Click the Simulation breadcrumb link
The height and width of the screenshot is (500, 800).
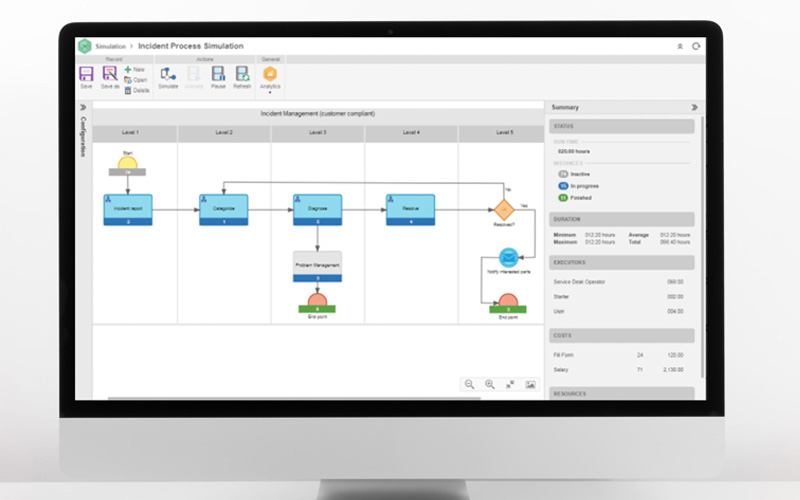tap(110, 46)
